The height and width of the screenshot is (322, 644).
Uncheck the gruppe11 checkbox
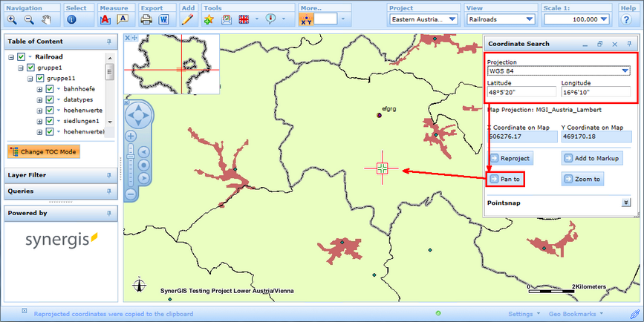[x=40, y=79]
